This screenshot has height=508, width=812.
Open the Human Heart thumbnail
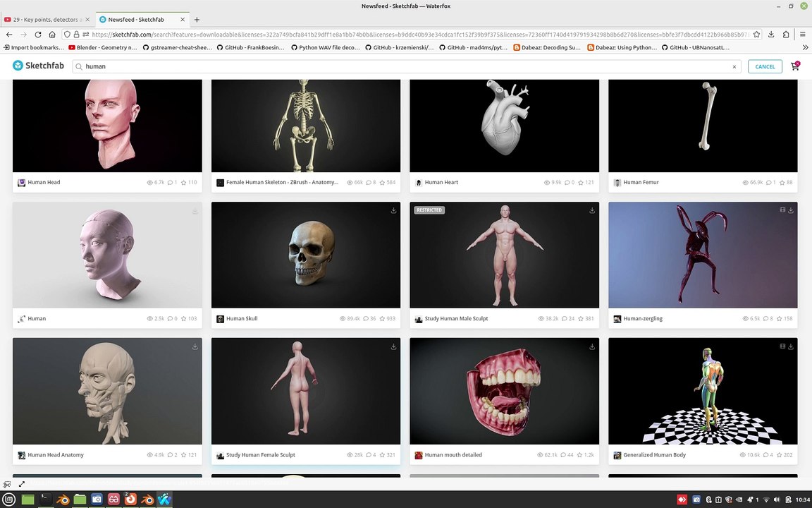click(505, 126)
